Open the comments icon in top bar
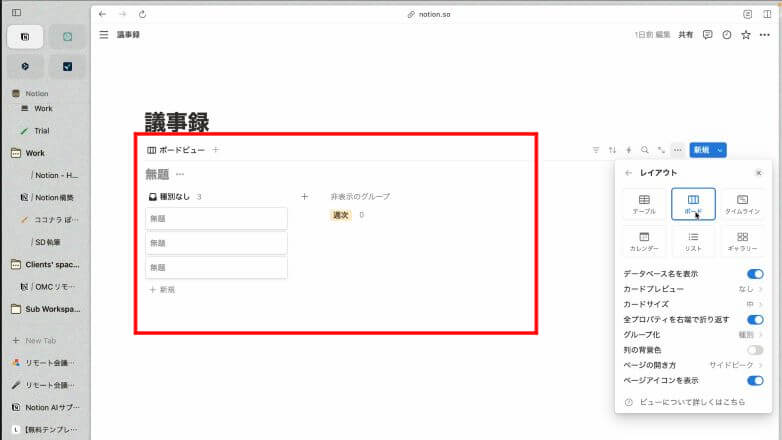Viewport: 782px width, 440px height. [x=707, y=34]
